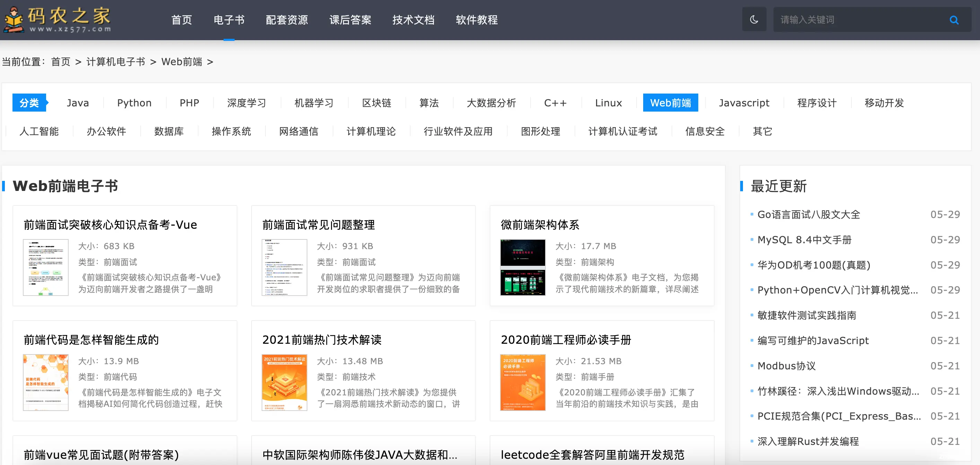Select the highlighted Web前端 category
980x465 pixels.
coord(670,103)
